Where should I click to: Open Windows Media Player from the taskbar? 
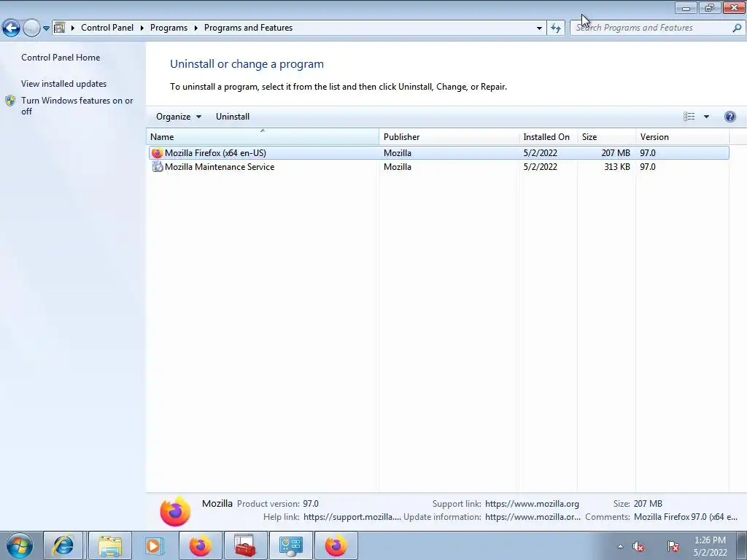(155, 545)
